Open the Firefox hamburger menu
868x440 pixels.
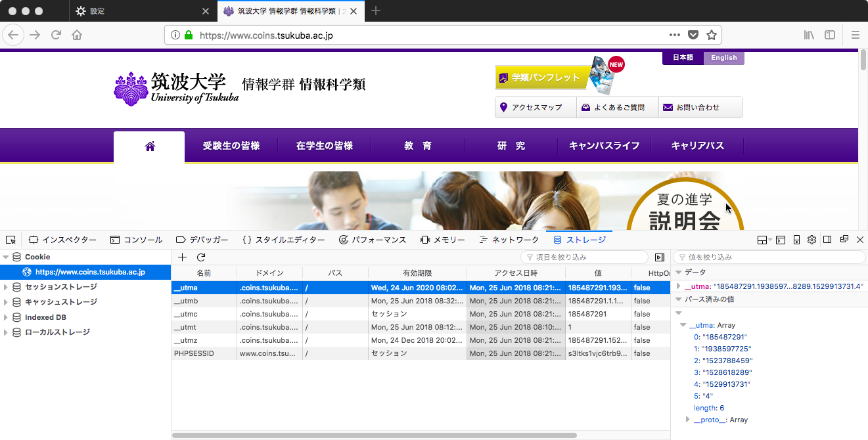coord(855,35)
